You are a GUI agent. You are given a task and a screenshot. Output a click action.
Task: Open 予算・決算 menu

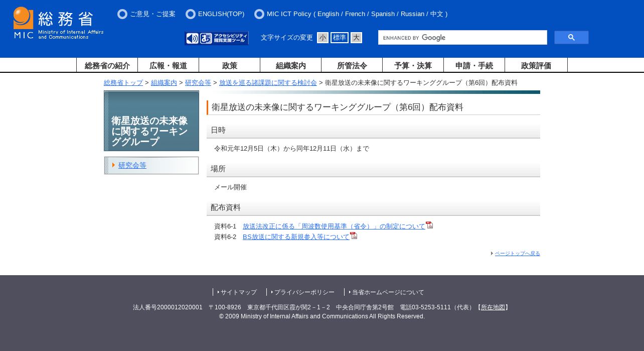413,65
